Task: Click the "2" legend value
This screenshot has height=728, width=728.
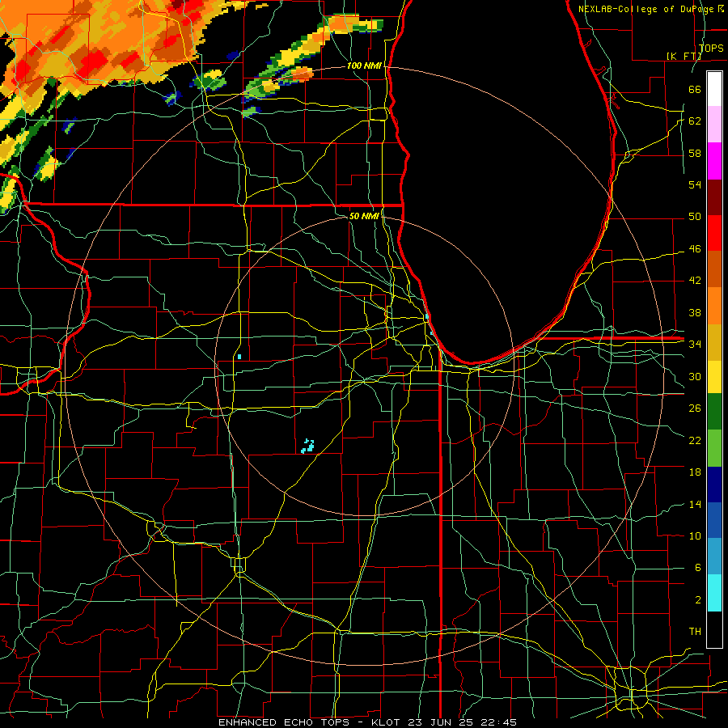Action: (x=697, y=600)
